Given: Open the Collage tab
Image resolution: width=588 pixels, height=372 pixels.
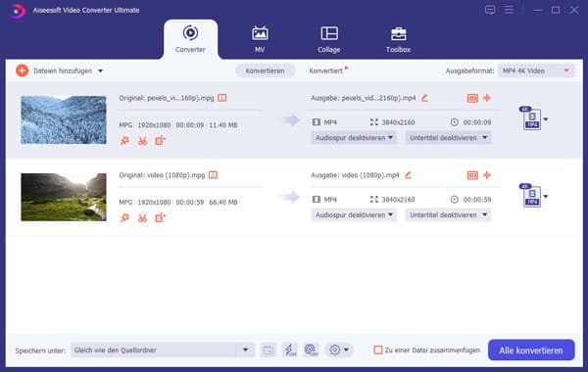Looking at the screenshot, I should (329, 39).
